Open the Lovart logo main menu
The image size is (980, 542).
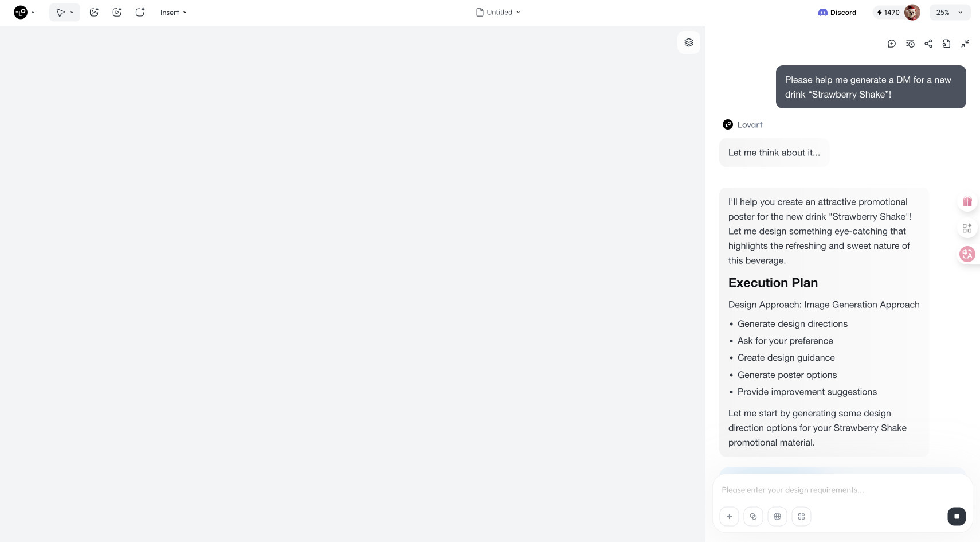(x=21, y=12)
